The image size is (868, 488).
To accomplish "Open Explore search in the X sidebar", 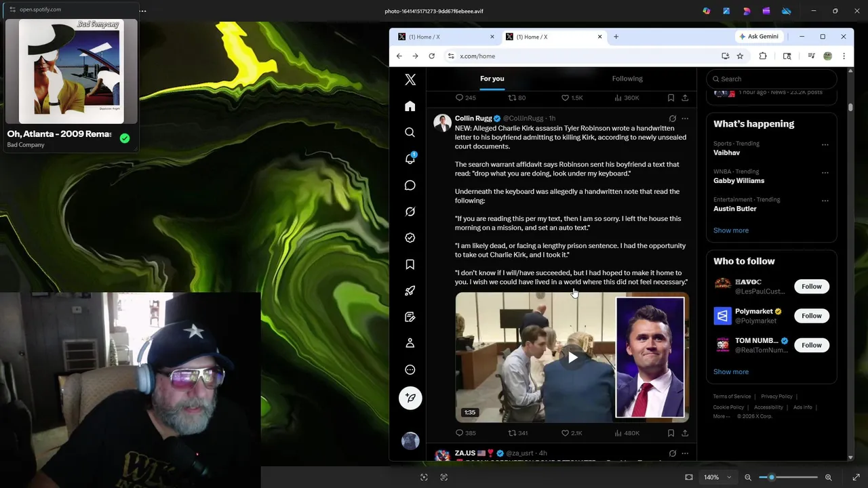I will coord(410,132).
